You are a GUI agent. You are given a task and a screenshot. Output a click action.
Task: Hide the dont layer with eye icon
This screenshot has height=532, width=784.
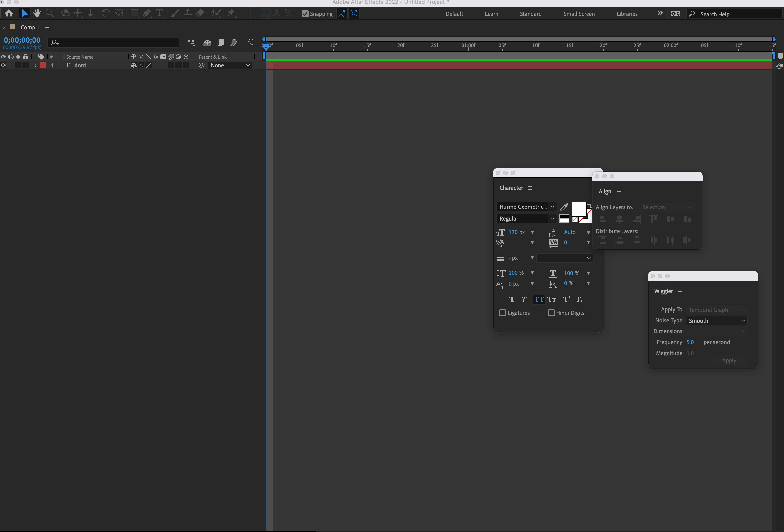point(3,65)
